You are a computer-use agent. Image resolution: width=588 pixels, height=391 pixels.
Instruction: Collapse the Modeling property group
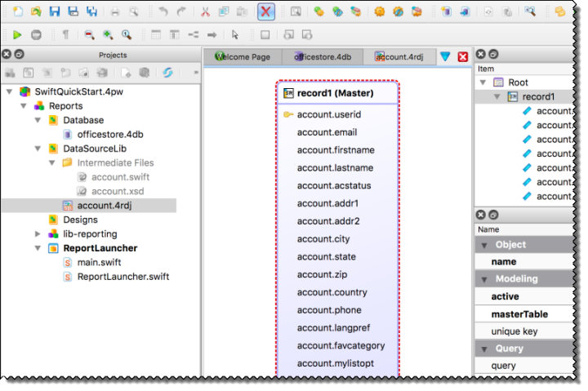(x=484, y=279)
